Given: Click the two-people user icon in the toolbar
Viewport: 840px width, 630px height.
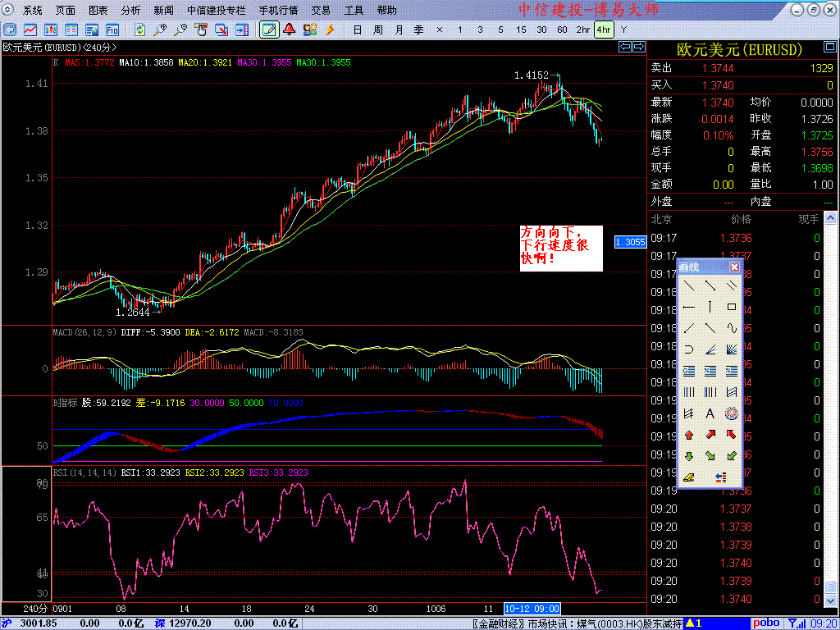Looking at the screenshot, I should pyautogui.click(x=310, y=30).
